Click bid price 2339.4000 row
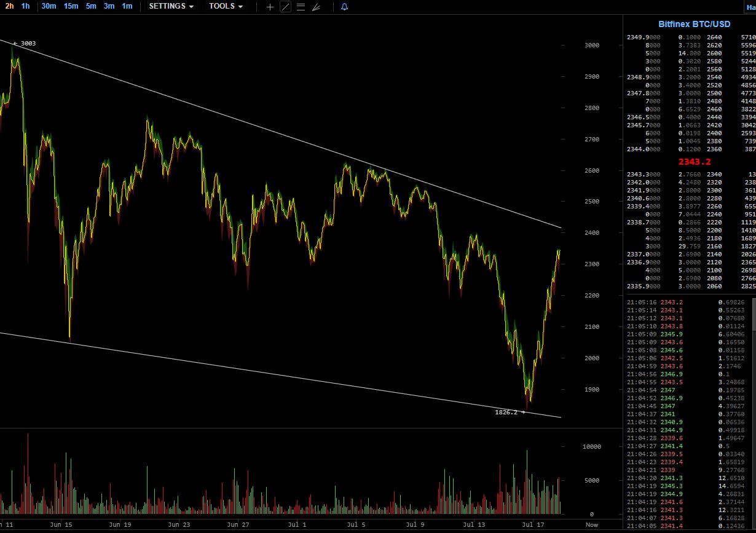756x533 pixels. pyautogui.click(x=644, y=207)
